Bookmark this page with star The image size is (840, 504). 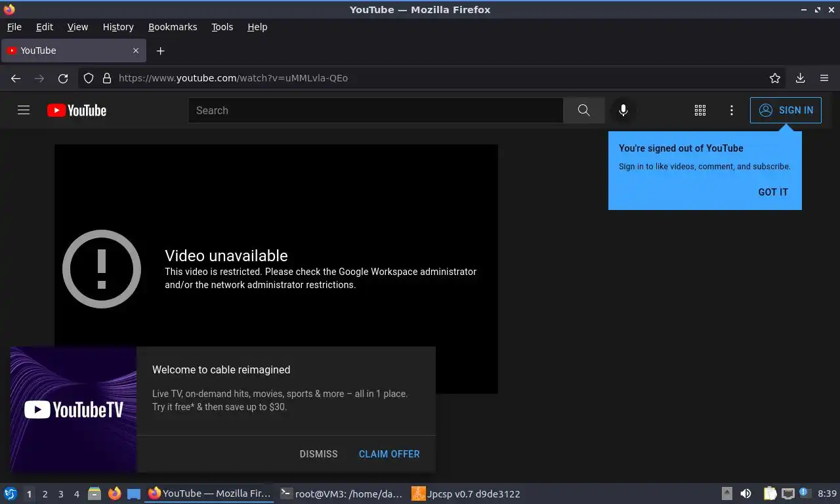pyautogui.click(x=775, y=78)
